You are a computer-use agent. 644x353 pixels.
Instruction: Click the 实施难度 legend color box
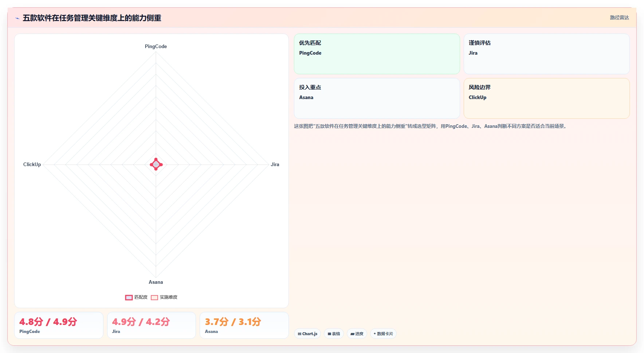coord(154,298)
